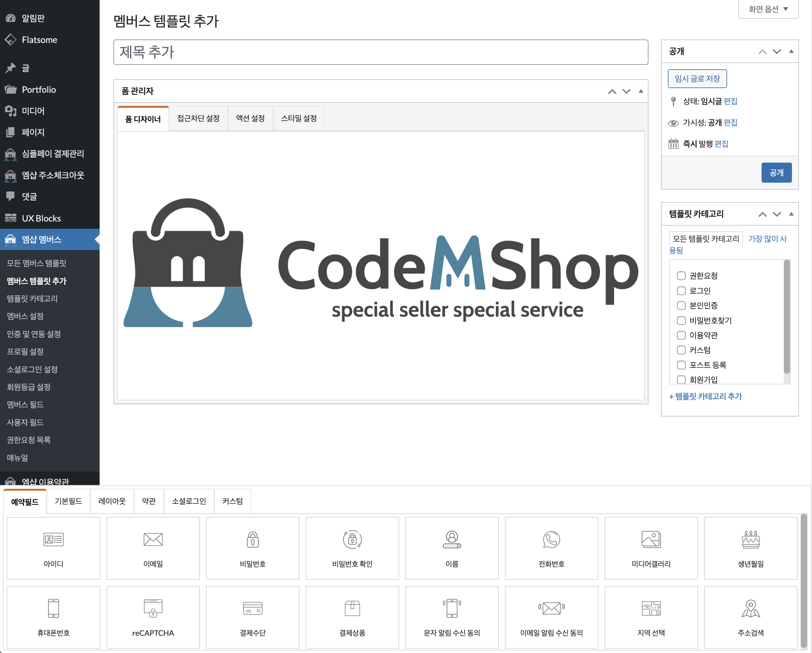Add the 미디어갤러리 image field
The width and height of the screenshot is (812, 653).
651,548
